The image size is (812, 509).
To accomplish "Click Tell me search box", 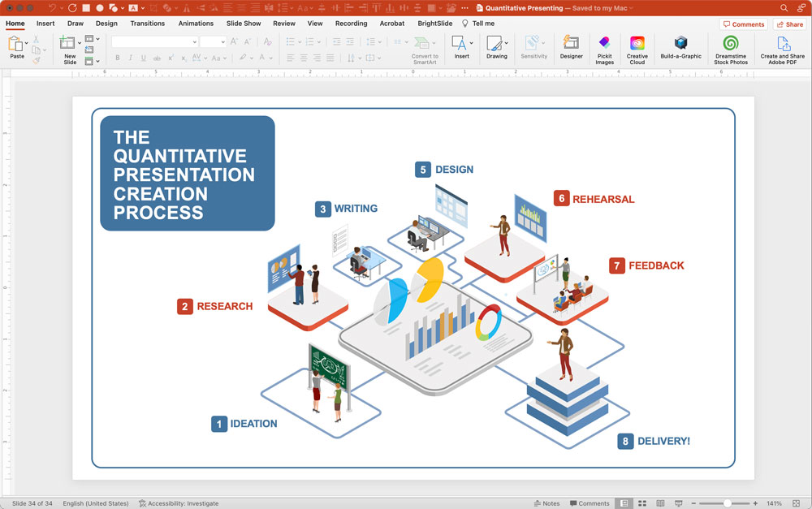I will [x=478, y=24].
